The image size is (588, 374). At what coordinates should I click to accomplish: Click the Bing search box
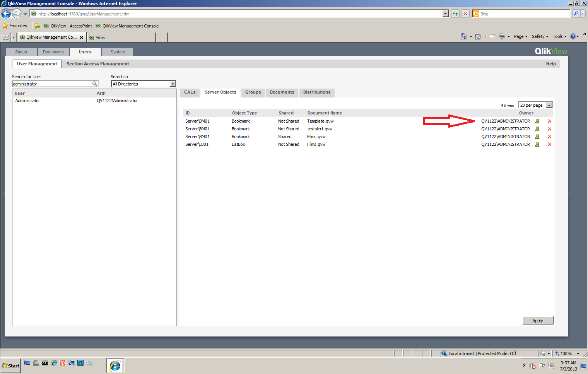point(521,14)
